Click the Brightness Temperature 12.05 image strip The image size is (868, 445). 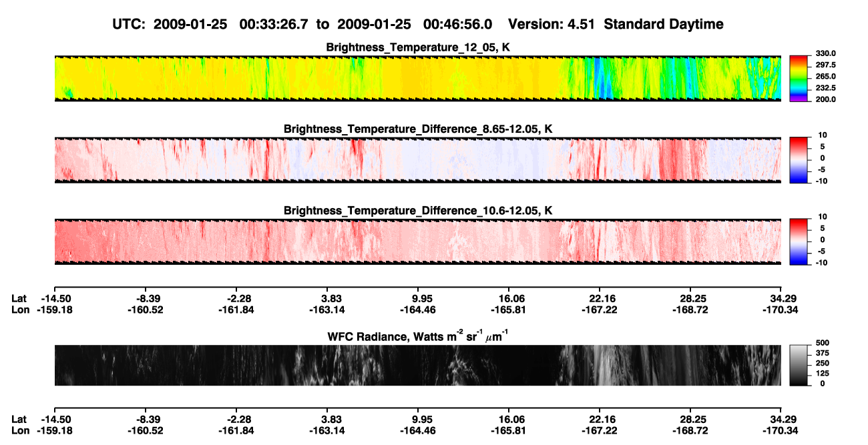(x=418, y=79)
